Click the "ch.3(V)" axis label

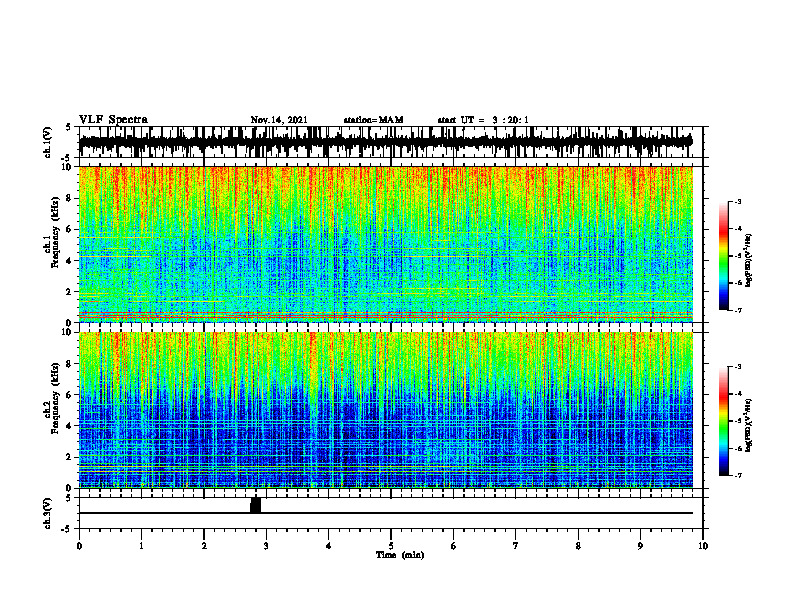48,513
